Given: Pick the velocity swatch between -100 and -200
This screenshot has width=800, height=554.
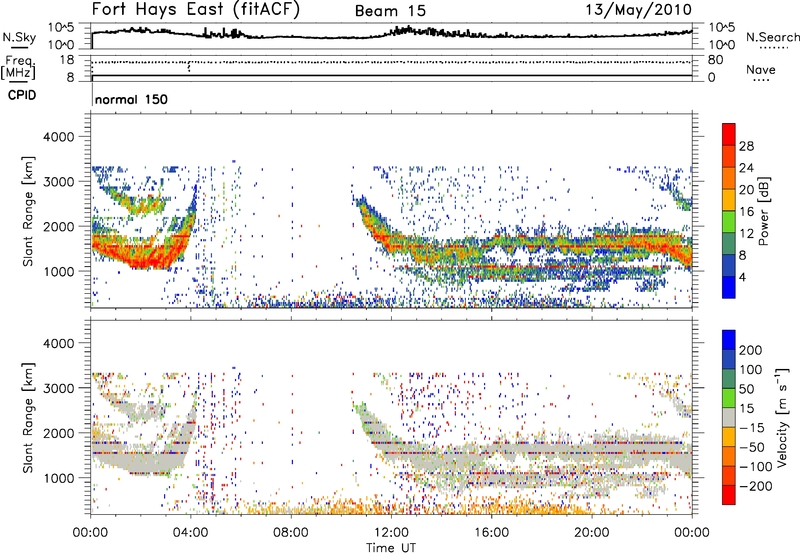Looking at the screenshot, I should pos(729,475).
